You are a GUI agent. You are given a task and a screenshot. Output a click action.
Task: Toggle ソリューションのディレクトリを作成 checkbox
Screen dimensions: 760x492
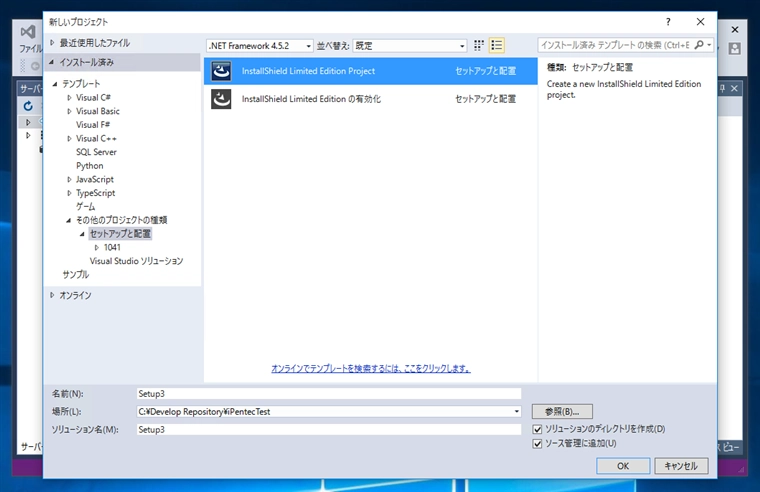(x=537, y=429)
